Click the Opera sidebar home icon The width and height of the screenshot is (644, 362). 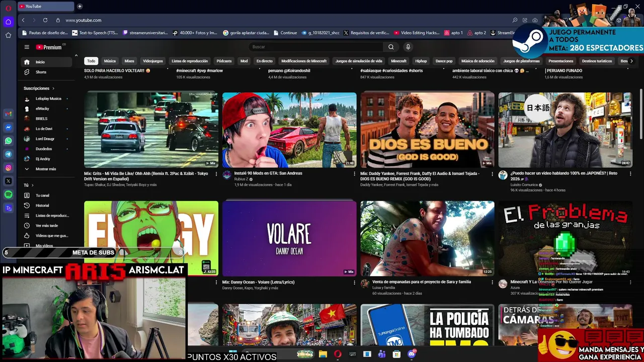[9, 22]
